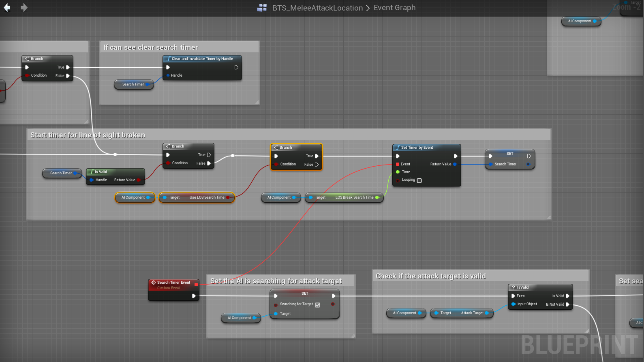The height and width of the screenshot is (362, 644).
Task: Uncheck the Searching for Target checkbox
Action: [x=317, y=305]
